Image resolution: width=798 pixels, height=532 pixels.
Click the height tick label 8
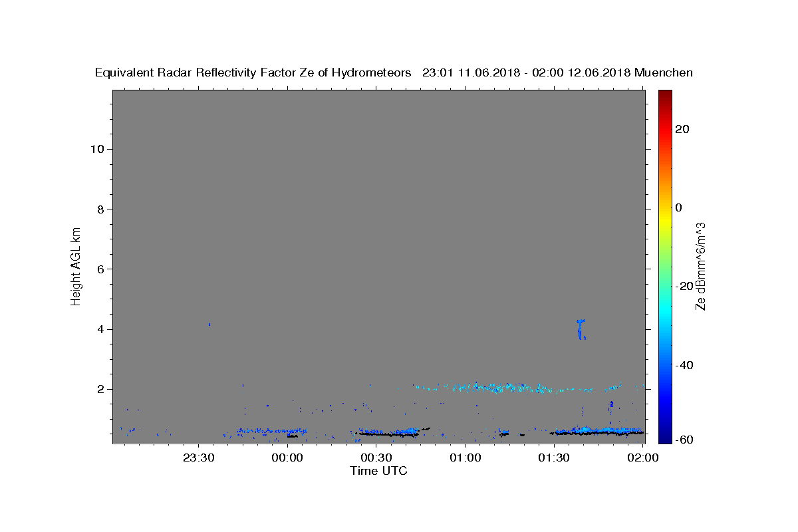tap(102, 209)
